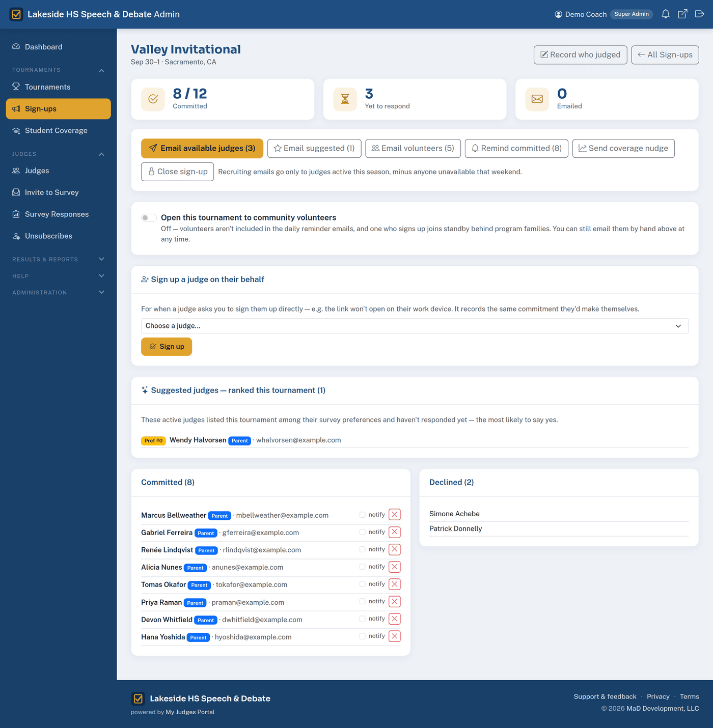Check notify box for Gabriel Ferreira
This screenshot has height=728, width=713.
coord(363,532)
